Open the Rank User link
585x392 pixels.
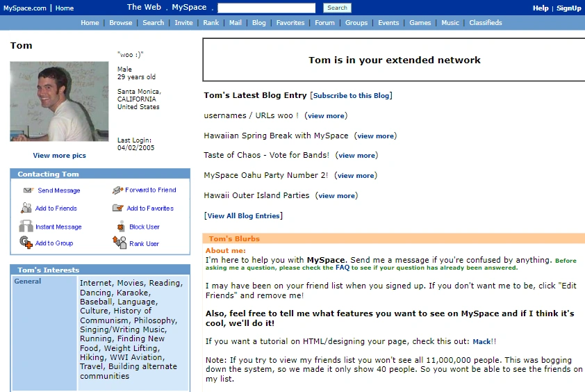coord(144,243)
